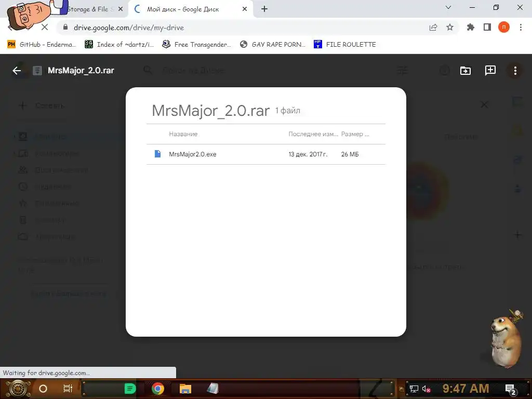Stop loading the page with X button
The width and height of the screenshot is (532, 399).
tap(45, 28)
